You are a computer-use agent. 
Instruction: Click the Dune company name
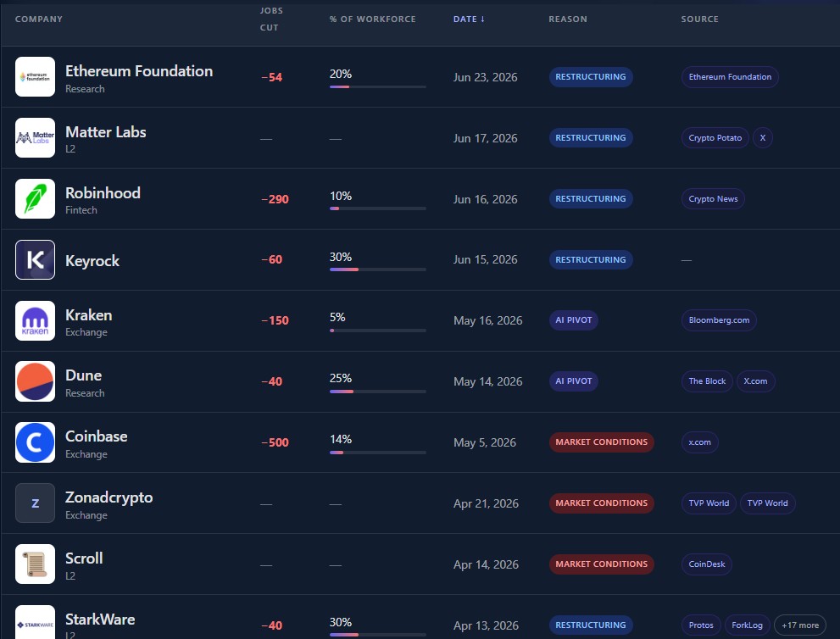(x=83, y=375)
